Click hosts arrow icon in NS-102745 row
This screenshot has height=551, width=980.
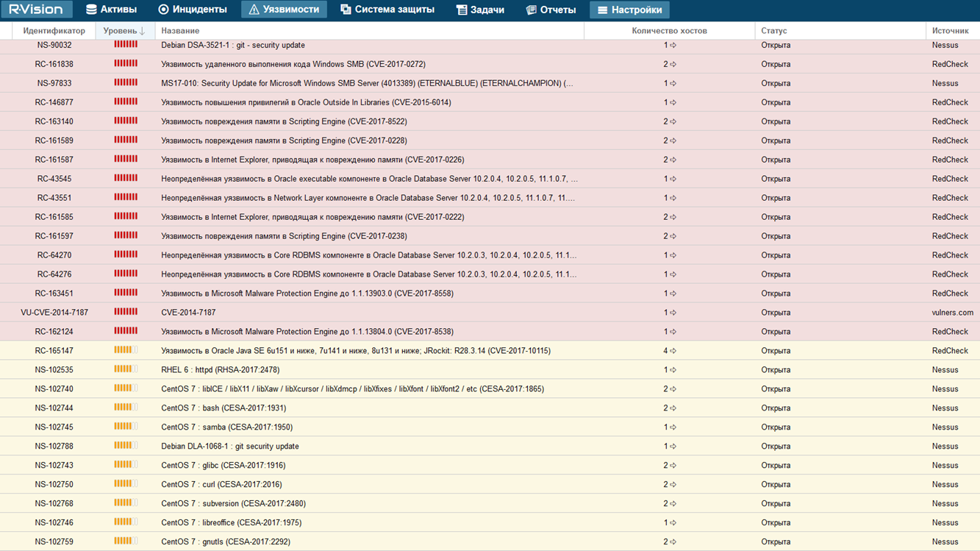(x=673, y=428)
